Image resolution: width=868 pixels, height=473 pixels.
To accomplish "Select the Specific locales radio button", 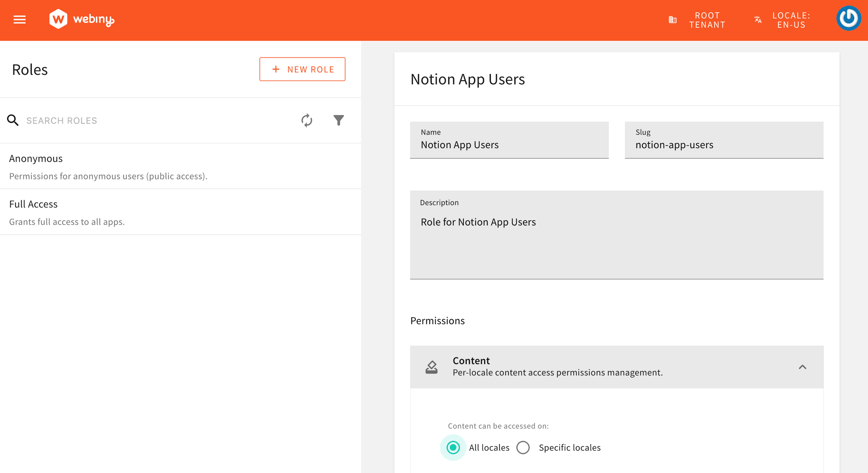I will tap(523, 448).
